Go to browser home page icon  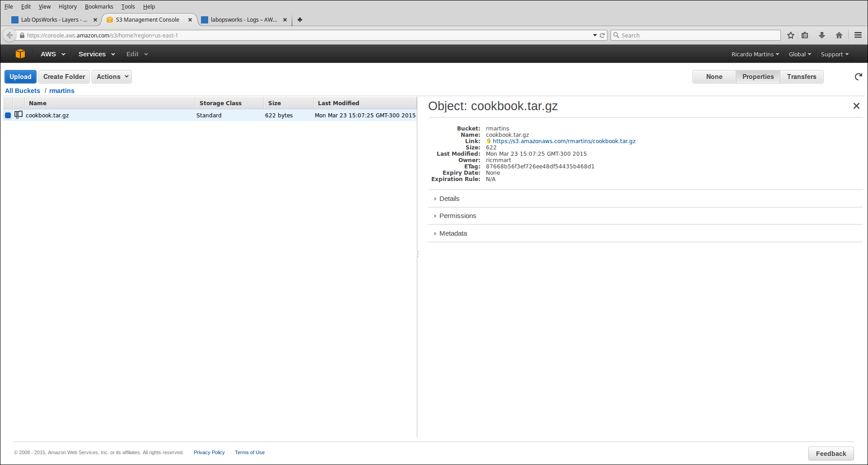839,35
